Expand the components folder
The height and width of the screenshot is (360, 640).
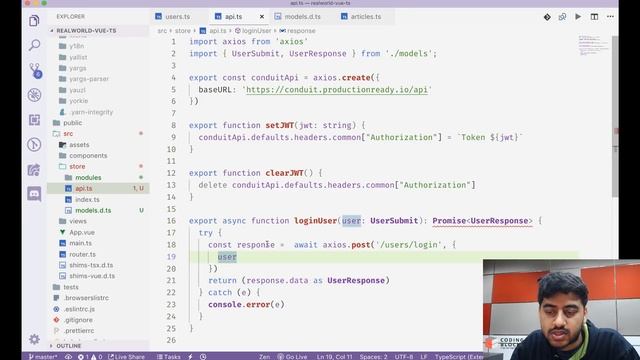(x=88, y=156)
